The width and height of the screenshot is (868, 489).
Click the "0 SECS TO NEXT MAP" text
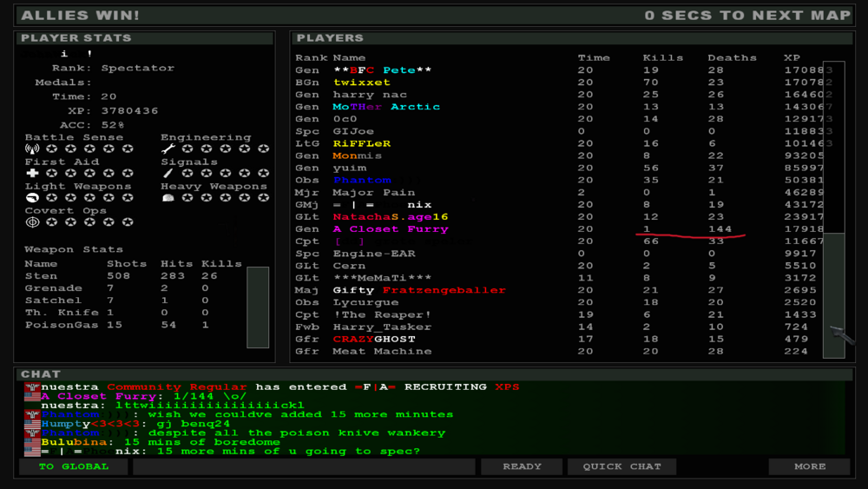[x=747, y=16]
